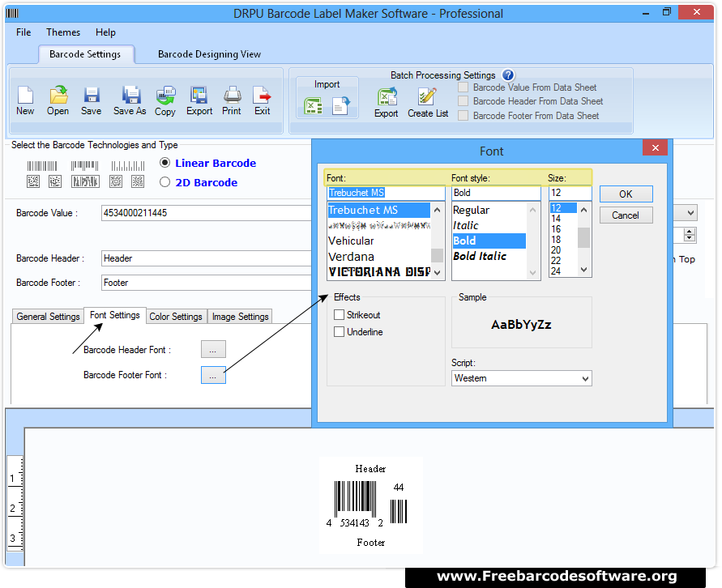
Task: Select the first 2D barcode sample icon
Action: (33, 181)
